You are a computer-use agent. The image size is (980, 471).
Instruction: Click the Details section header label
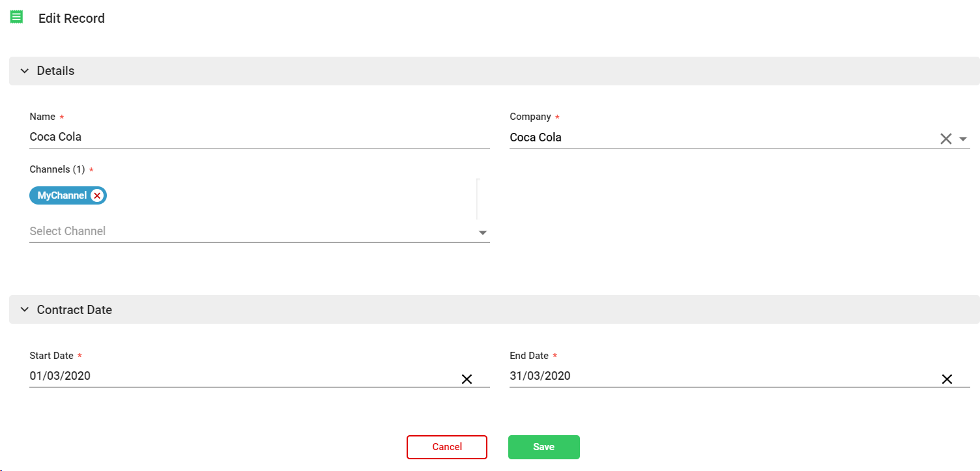click(x=55, y=71)
